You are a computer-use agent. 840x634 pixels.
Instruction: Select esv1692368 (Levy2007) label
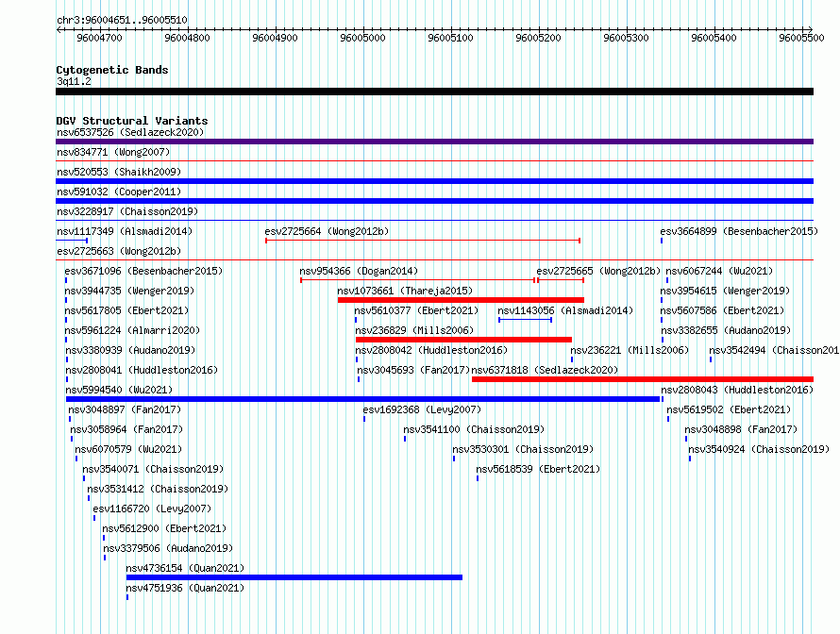(x=422, y=409)
